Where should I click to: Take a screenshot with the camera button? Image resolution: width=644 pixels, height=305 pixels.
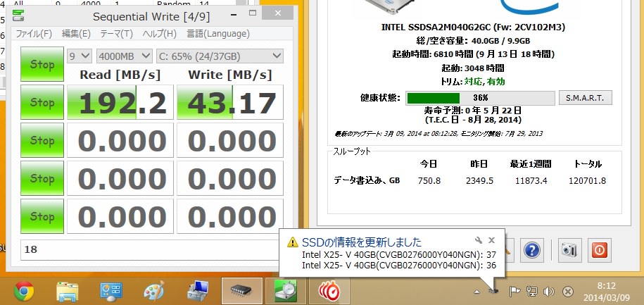click(569, 250)
